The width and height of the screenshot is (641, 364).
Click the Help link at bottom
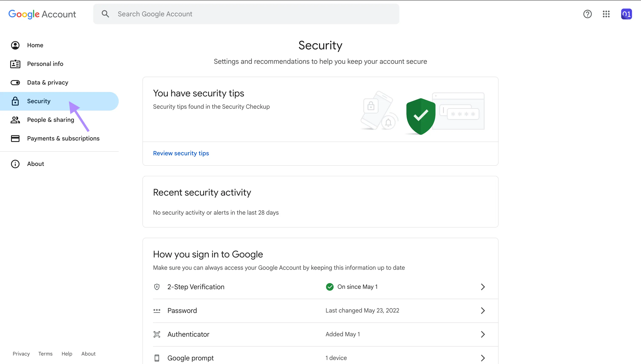pyautogui.click(x=67, y=353)
